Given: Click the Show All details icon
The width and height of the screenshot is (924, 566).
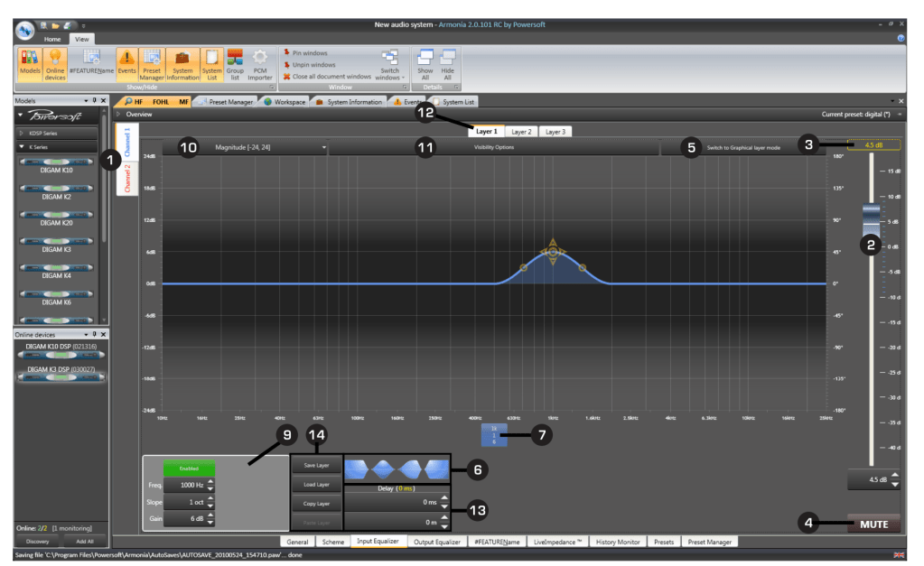Looking at the screenshot, I should pyautogui.click(x=425, y=66).
